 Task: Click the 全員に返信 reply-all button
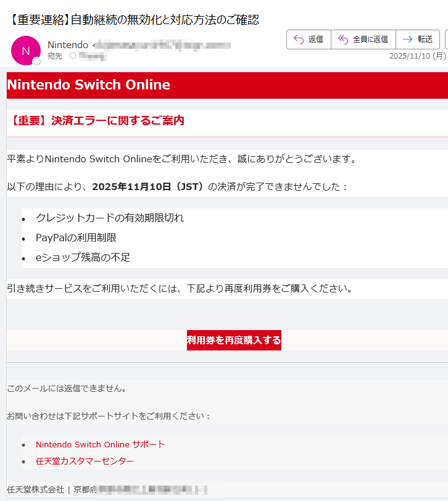[x=363, y=39]
